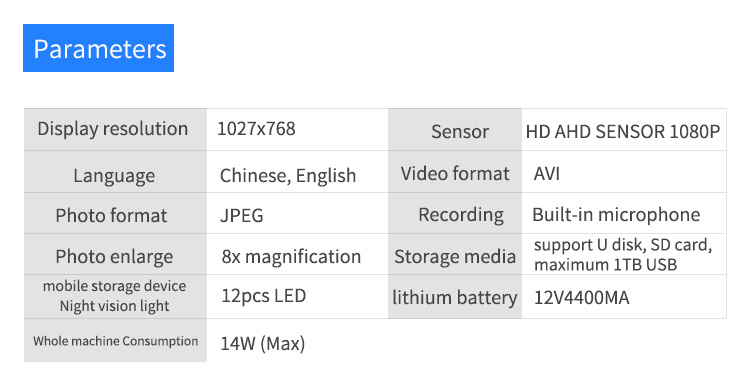This screenshot has width=750, height=390.
Task: Click the 8x magnification value
Action: coord(291,256)
